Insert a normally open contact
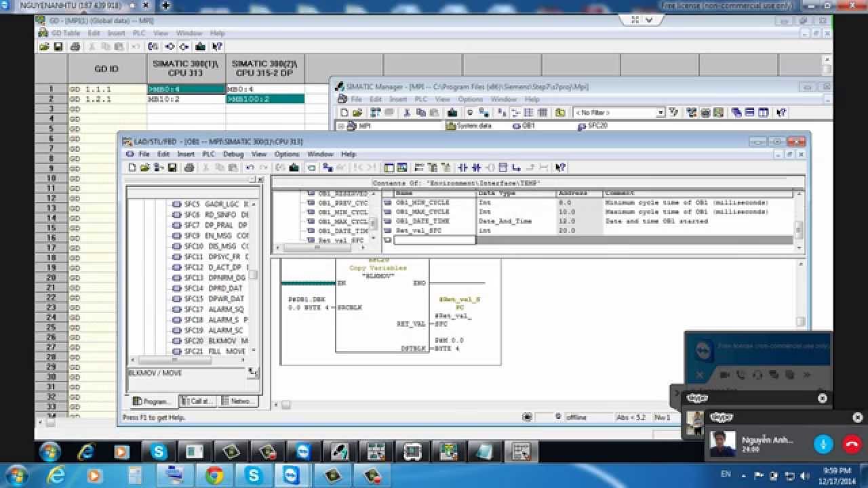The width and height of the screenshot is (868, 488). (463, 167)
